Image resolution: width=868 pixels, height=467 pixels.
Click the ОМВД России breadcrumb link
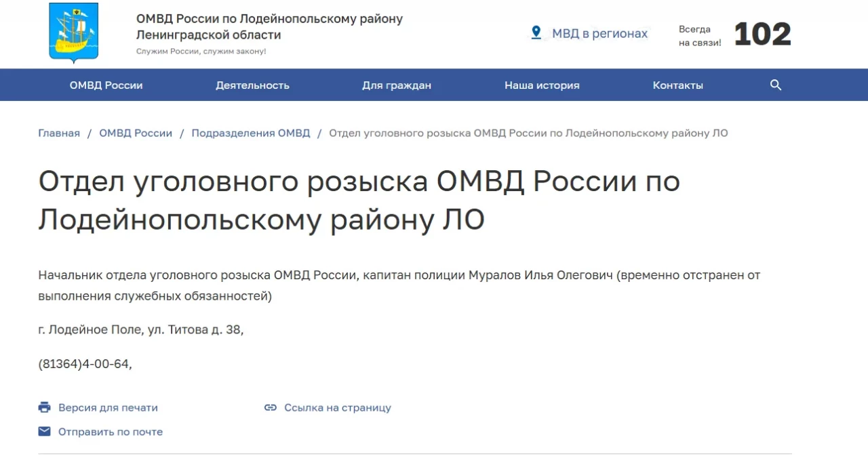click(x=136, y=133)
